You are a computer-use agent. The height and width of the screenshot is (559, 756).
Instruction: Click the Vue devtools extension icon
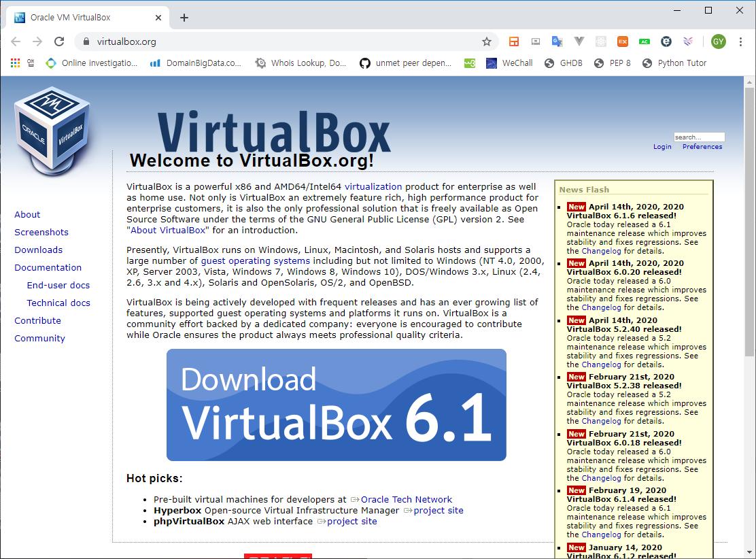(x=579, y=41)
